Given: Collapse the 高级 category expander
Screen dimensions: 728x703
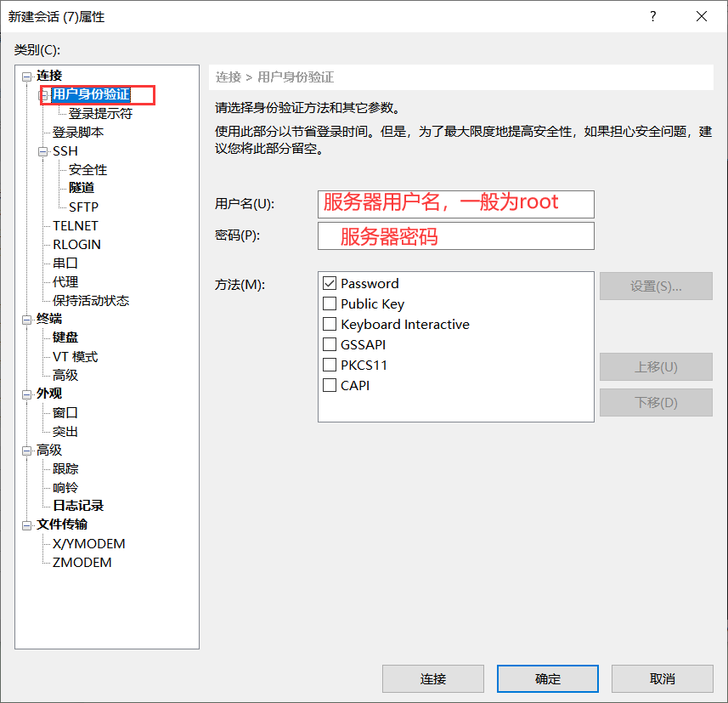Looking at the screenshot, I should click(27, 451).
